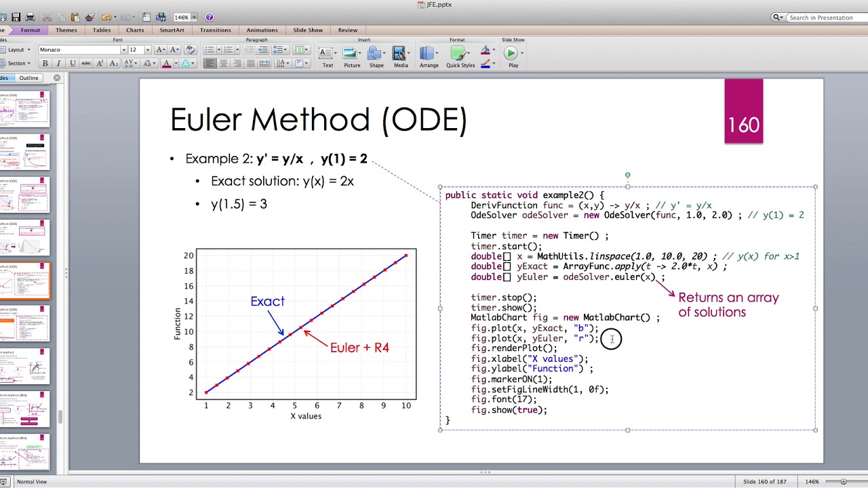Viewport: 868px width, 488px height.
Task: Open the help question mark icon
Action: [209, 17]
